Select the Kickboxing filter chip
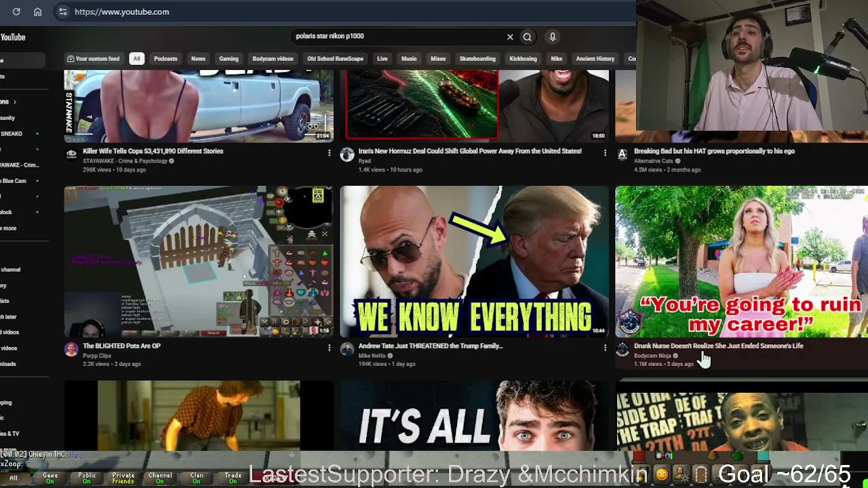This screenshot has width=868, height=488. pos(523,59)
